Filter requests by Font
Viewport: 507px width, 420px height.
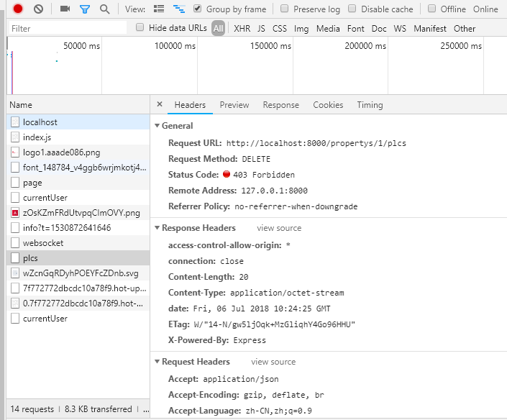tap(356, 29)
